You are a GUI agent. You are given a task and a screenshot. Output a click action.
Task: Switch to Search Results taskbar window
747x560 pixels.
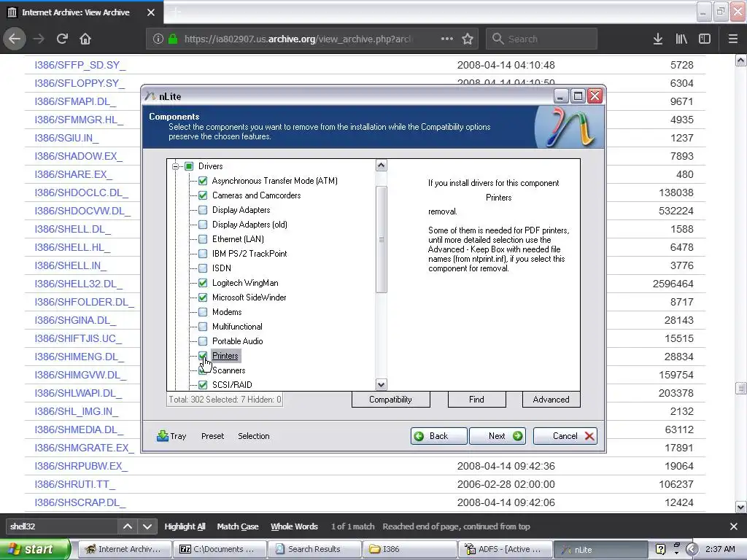tap(314, 549)
